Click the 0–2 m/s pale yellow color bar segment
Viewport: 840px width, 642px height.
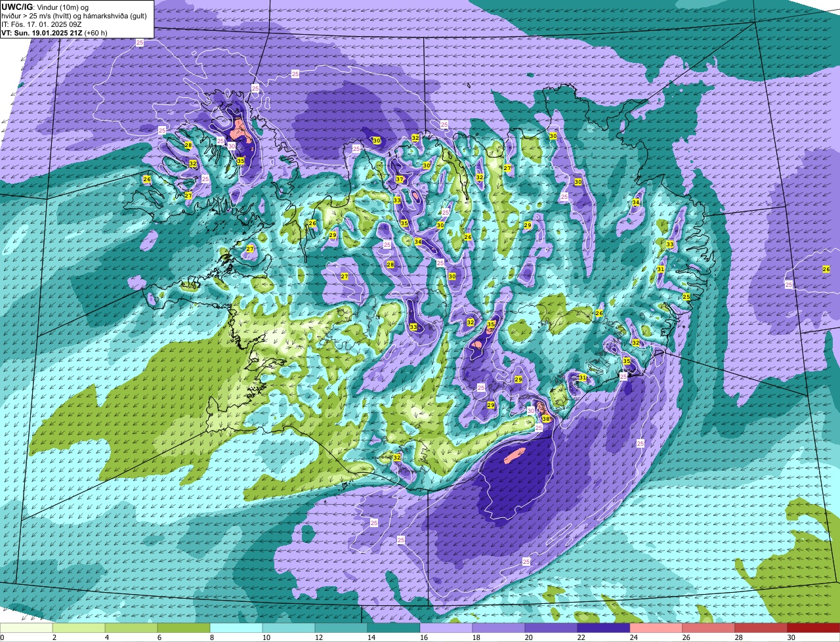tap(26, 628)
